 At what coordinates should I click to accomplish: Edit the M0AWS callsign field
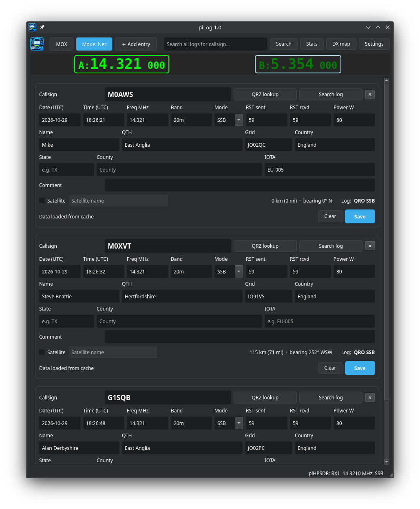(x=168, y=94)
